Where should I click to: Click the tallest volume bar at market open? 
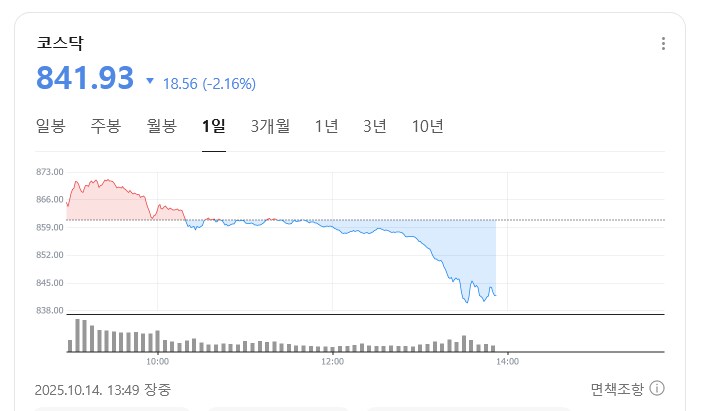pyautogui.click(x=78, y=335)
